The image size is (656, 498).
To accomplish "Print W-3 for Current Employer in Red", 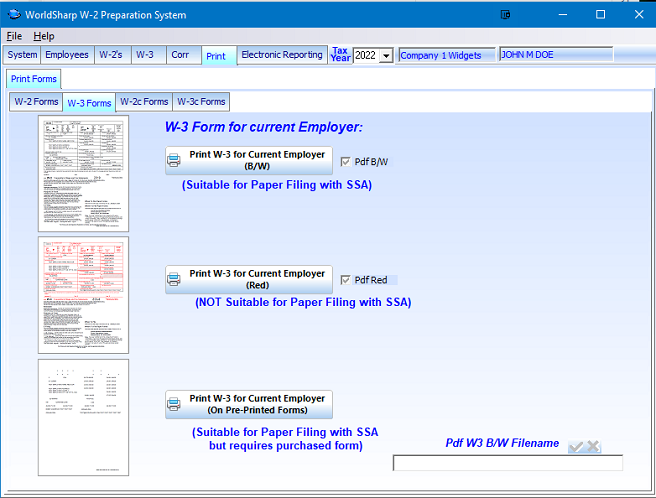I will (x=248, y=279).
